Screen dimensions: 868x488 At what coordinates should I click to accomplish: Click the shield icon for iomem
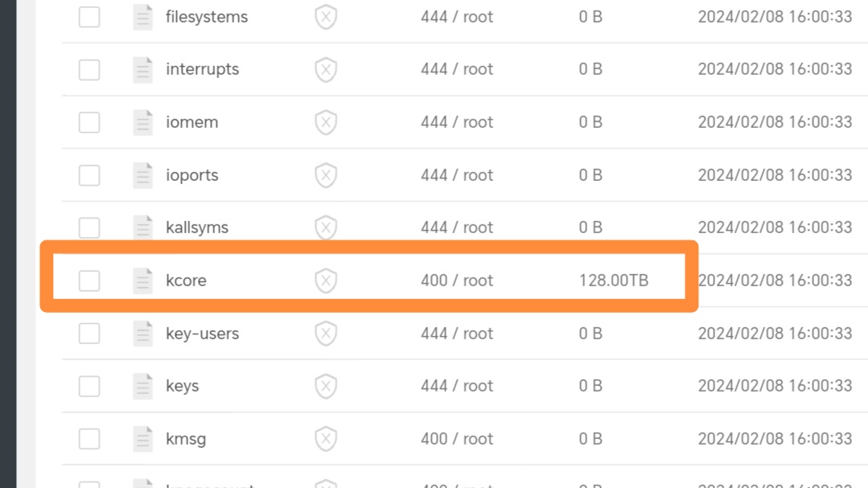coord(326,122)
